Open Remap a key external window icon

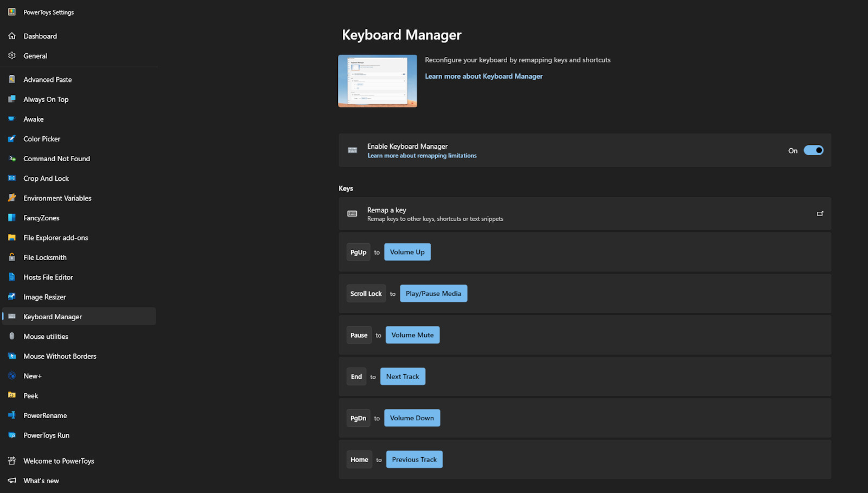point(820,214)
